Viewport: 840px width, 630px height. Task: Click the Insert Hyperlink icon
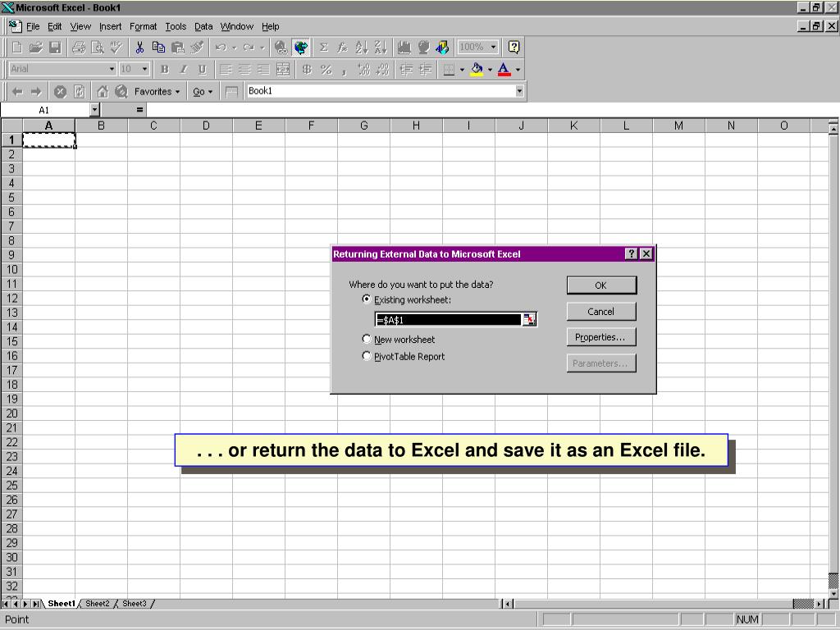[x=281, y=47]
